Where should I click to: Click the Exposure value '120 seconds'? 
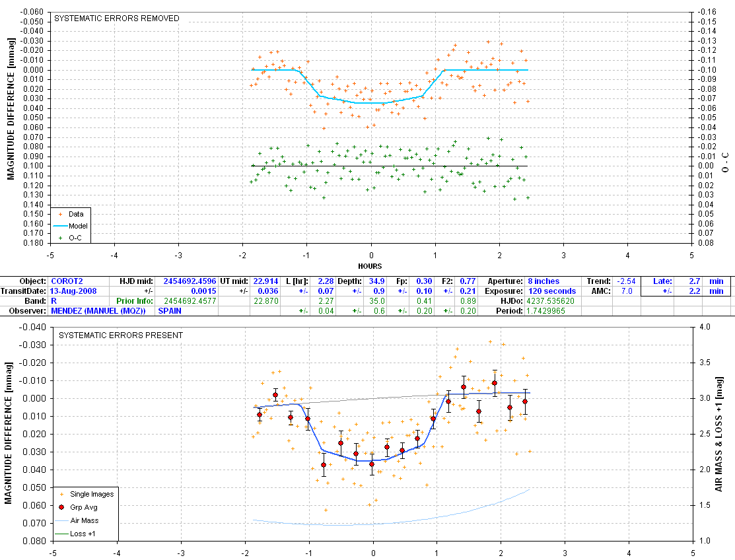point(551,291)
